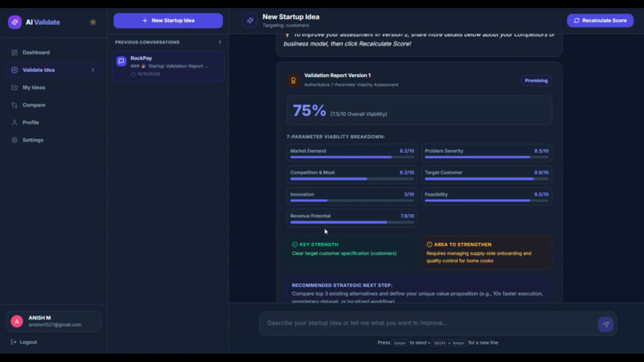Click the 75% overall viability score
This screenshot has width=644, height=362.
(x=309, y=110)
